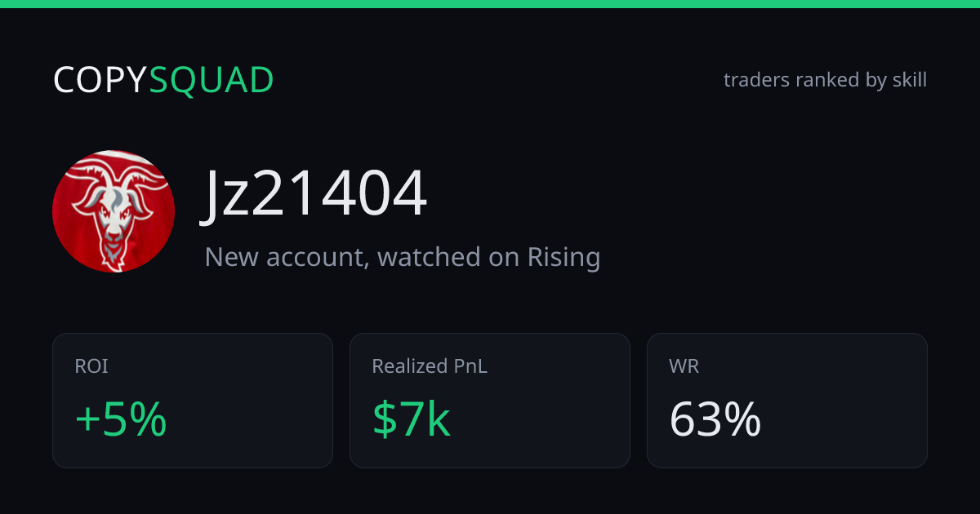Click the green bar along the top
This screenshot has width=980, height=514.
tap(490, 4)
